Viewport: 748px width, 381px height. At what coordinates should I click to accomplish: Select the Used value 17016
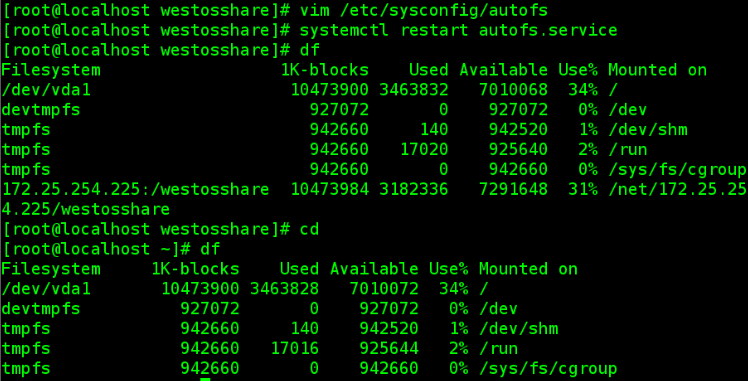coord(294,349)
